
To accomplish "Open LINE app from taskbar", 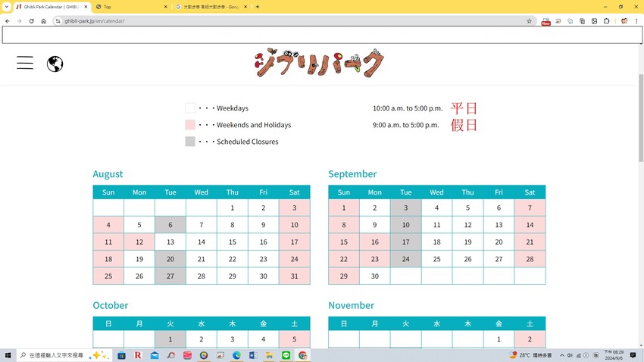I will pos(286,355).
